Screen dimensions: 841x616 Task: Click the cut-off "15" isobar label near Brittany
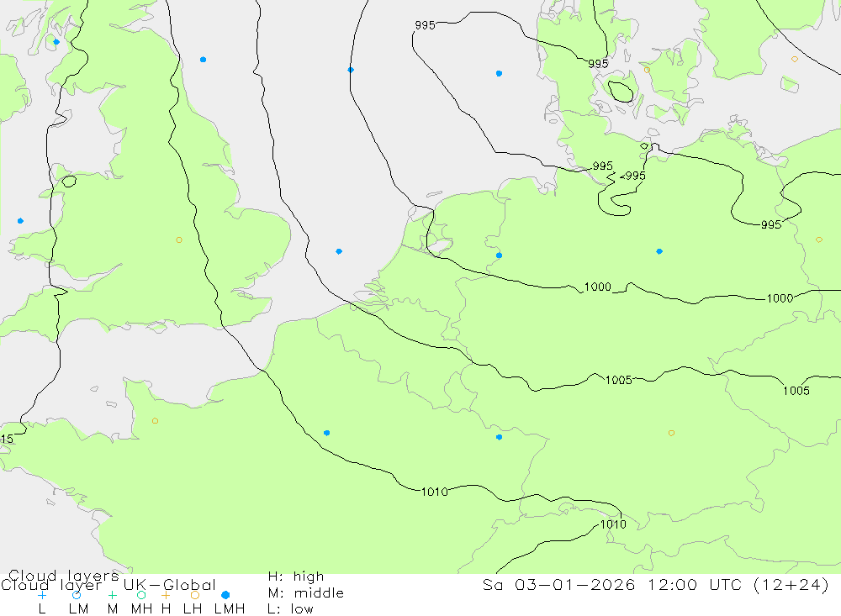click(7, 439)
